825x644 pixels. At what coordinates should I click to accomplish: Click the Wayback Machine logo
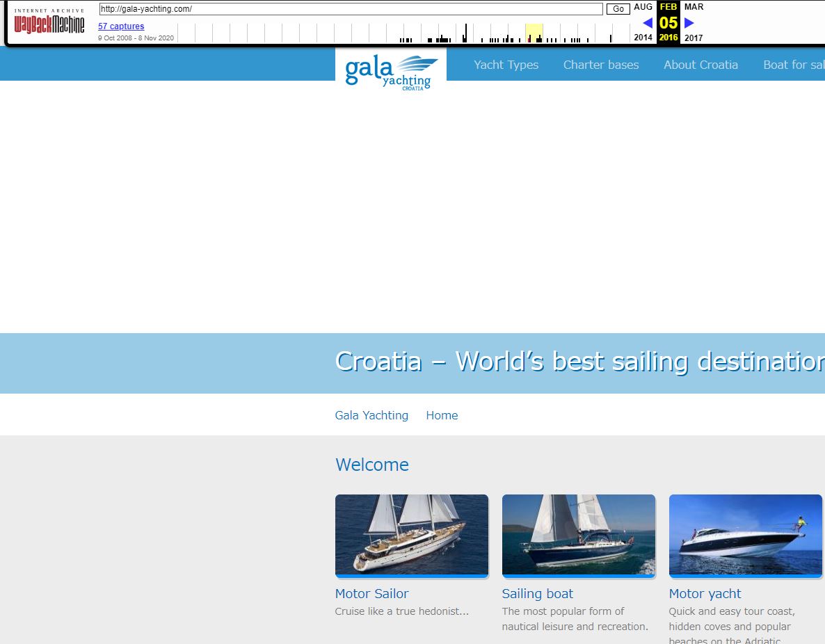(49, 22)
